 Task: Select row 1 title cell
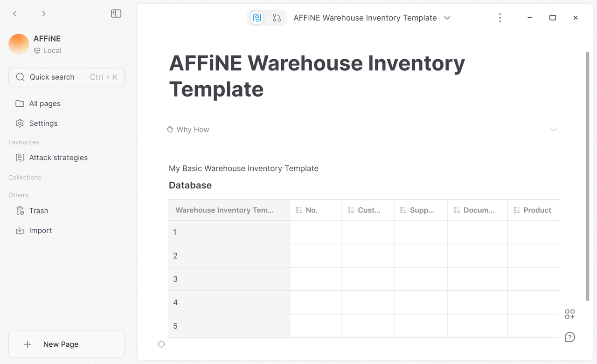pos(229,232)
